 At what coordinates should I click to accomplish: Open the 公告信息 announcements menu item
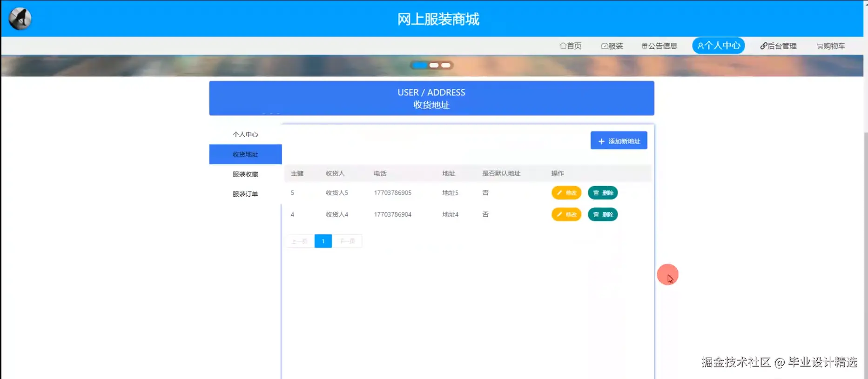click(659, 46)
